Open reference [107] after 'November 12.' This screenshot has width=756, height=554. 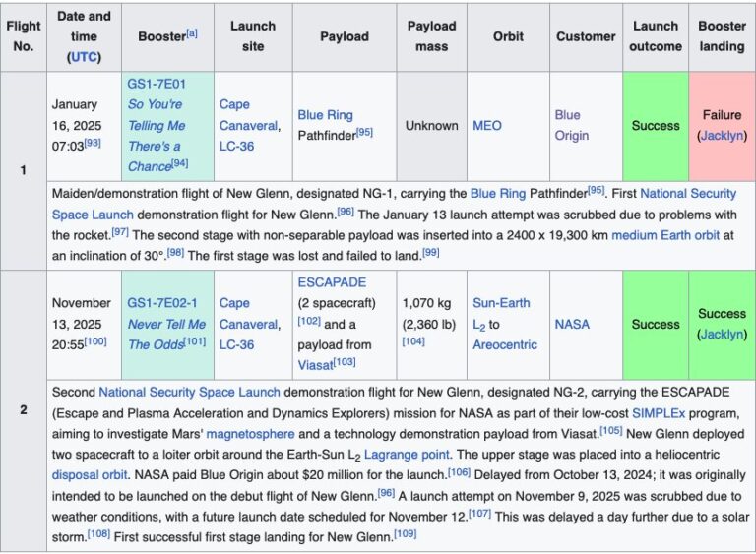pos(479,514)
